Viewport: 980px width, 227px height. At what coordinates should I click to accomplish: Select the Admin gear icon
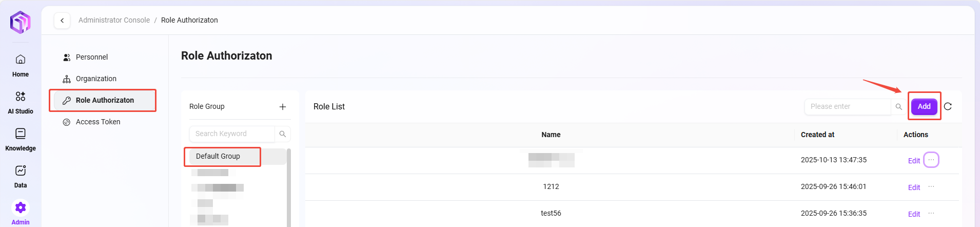point(21,208)
